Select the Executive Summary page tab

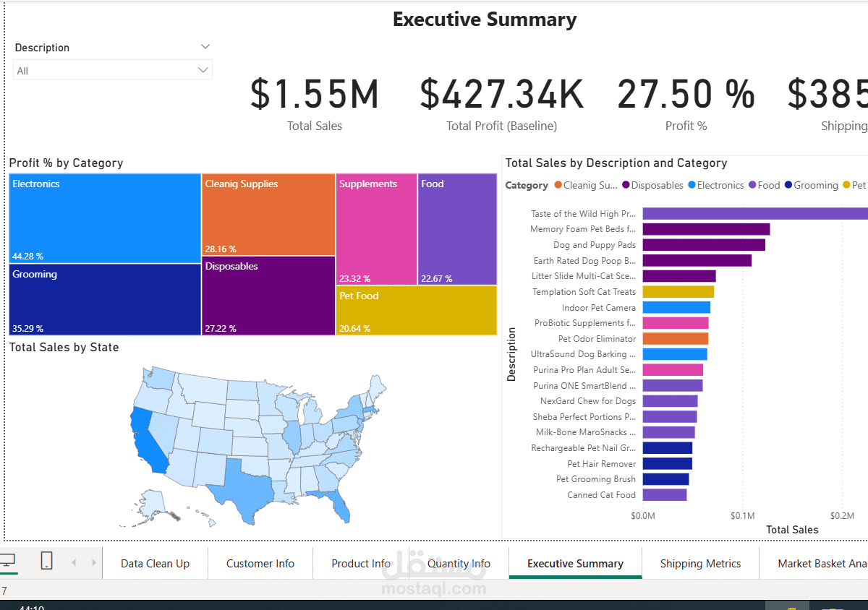[x=575, y=564]
